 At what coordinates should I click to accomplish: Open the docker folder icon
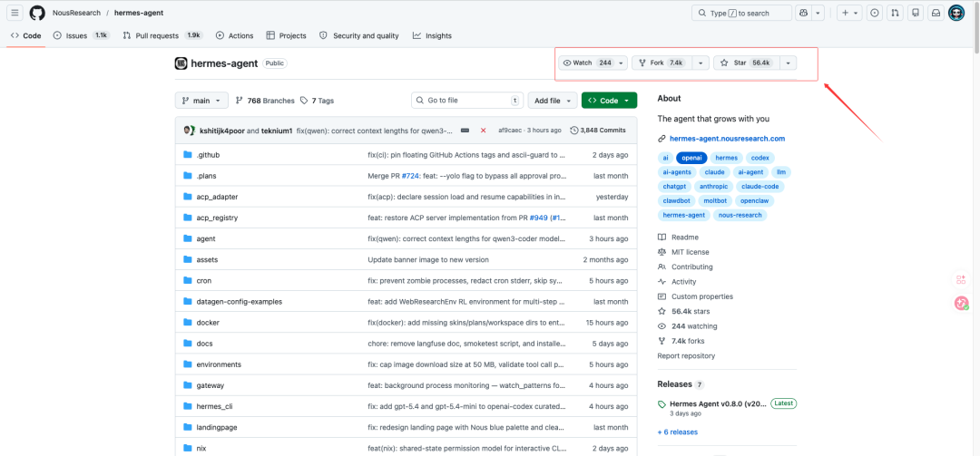coord(188,323)
